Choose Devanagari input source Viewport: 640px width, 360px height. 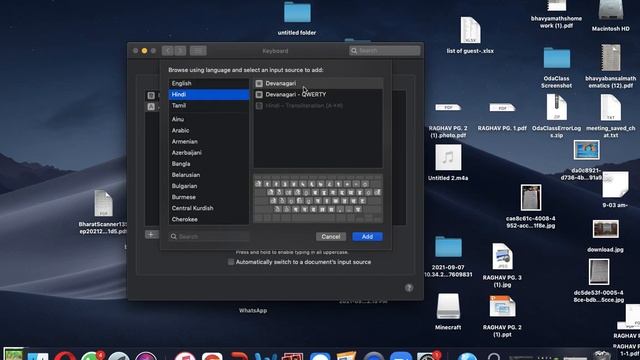click(x=318, y=83)
